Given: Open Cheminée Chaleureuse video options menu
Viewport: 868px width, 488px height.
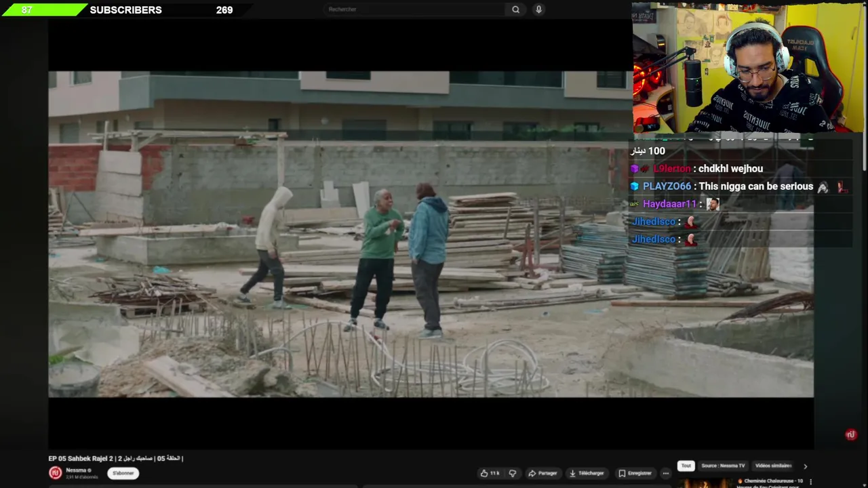Looking at the screenshot, I should (810, 482).
